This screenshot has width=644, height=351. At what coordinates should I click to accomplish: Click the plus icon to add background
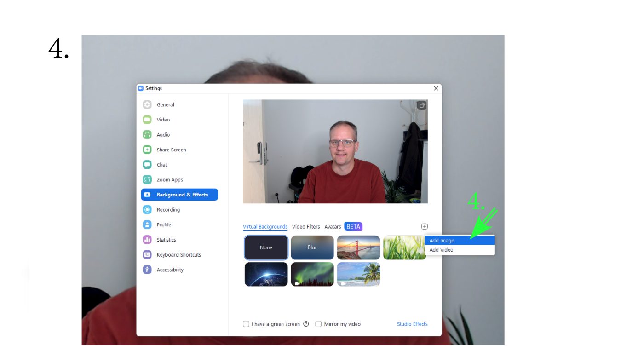[x=424, y=226]
